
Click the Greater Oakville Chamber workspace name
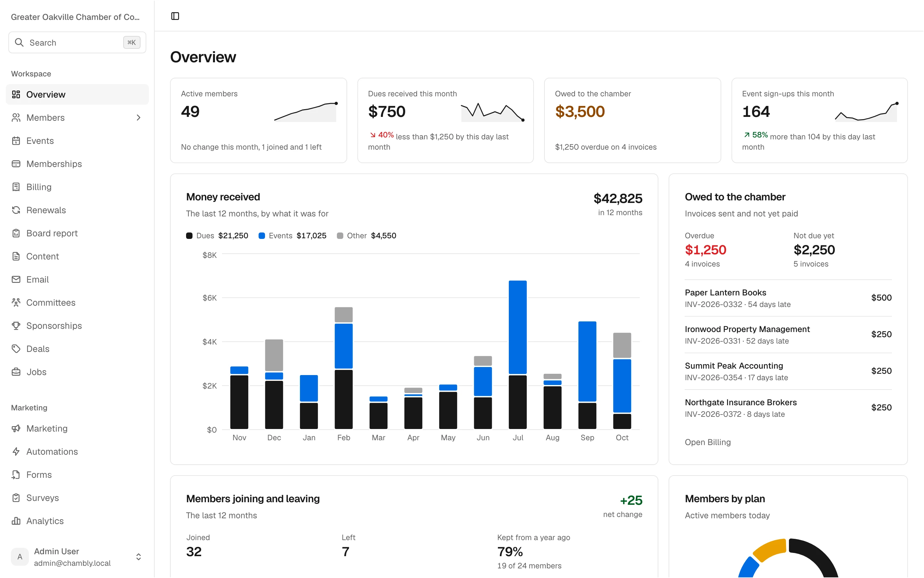click(x=75, y=17)
